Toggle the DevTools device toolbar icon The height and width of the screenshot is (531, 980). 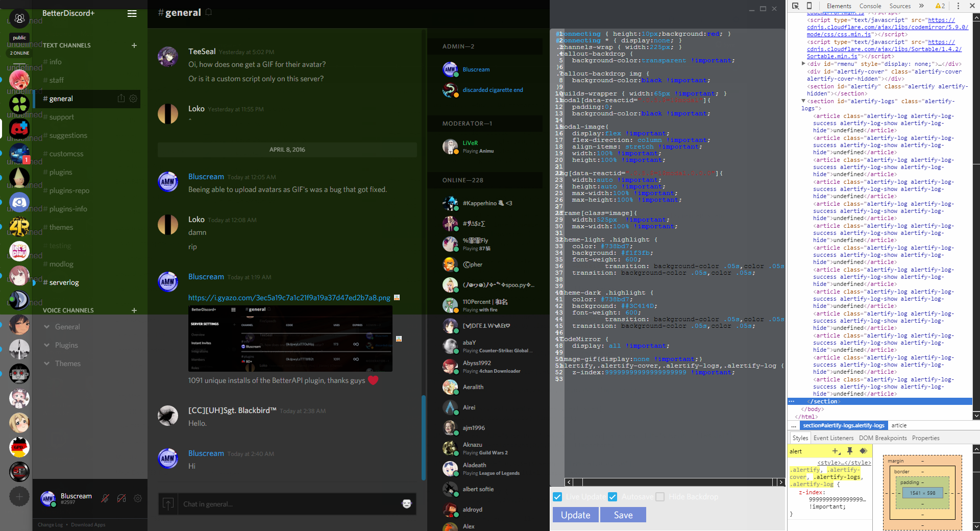[809, 6]
